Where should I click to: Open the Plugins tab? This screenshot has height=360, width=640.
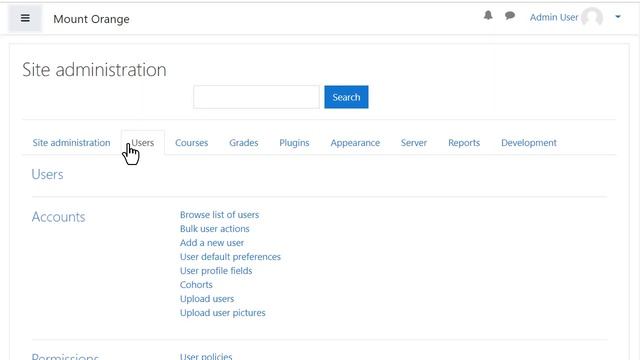click(x=294, y=142)
